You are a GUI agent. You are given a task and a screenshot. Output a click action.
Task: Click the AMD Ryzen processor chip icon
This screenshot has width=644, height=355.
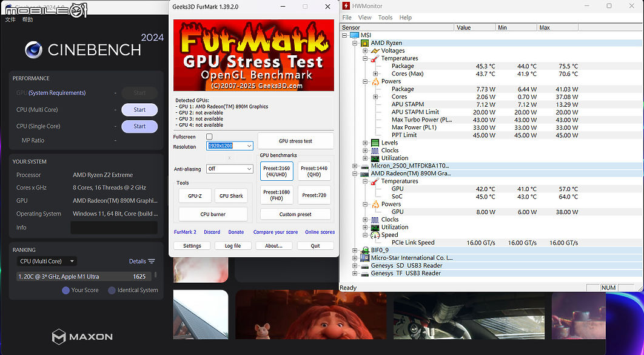tap(364, 43)
